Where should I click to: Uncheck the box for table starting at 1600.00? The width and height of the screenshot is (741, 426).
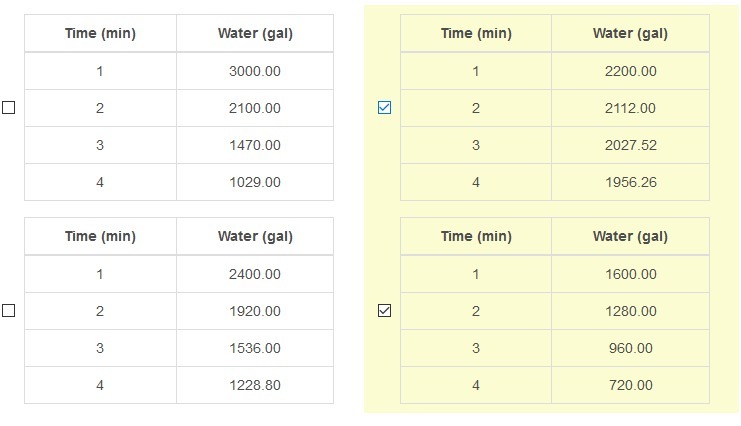tap(385, 311)
